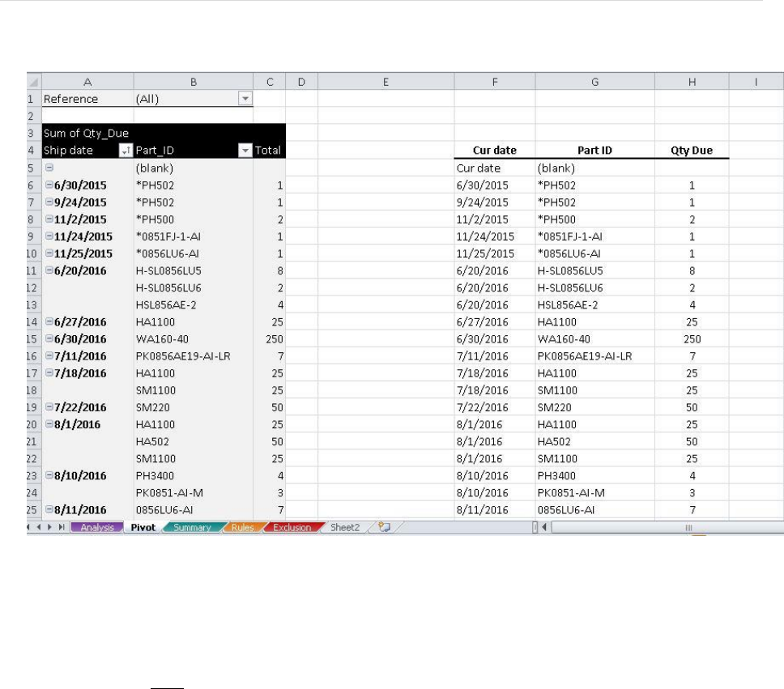
Task: Switch to the Analysis sheet tab
Action: 97,528
